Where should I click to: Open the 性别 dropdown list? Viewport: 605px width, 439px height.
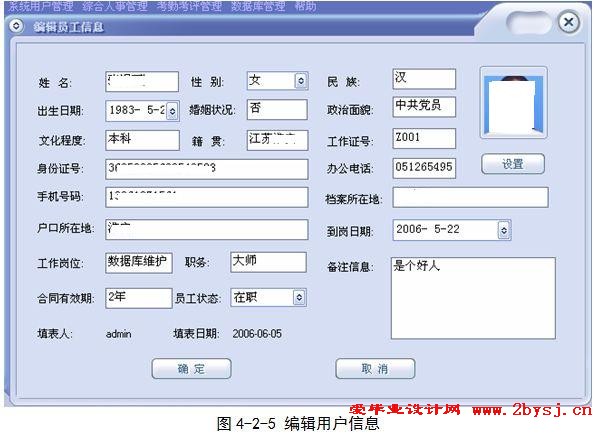pos(300,81)
